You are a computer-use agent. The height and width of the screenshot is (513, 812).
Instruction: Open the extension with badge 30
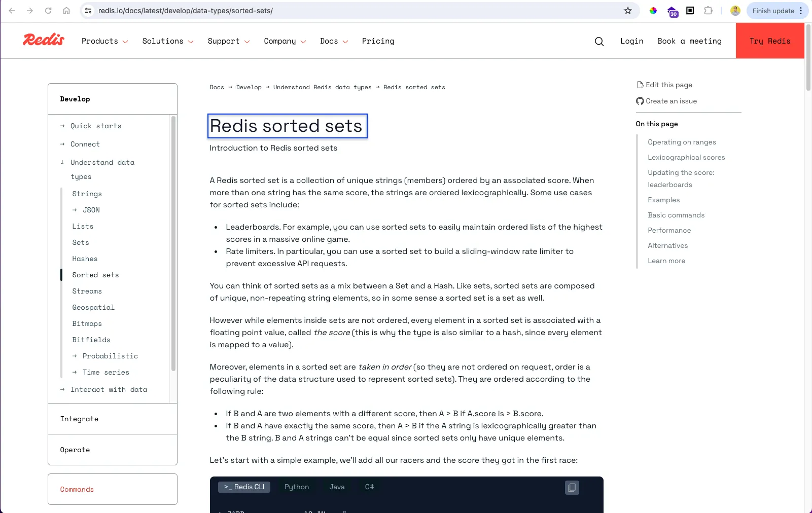coord(673,12)
